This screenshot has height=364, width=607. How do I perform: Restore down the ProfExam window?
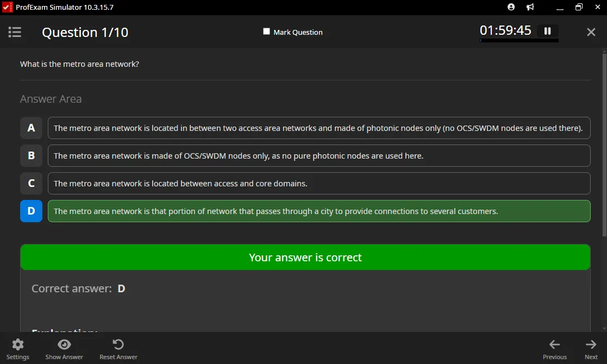point(579,8)
